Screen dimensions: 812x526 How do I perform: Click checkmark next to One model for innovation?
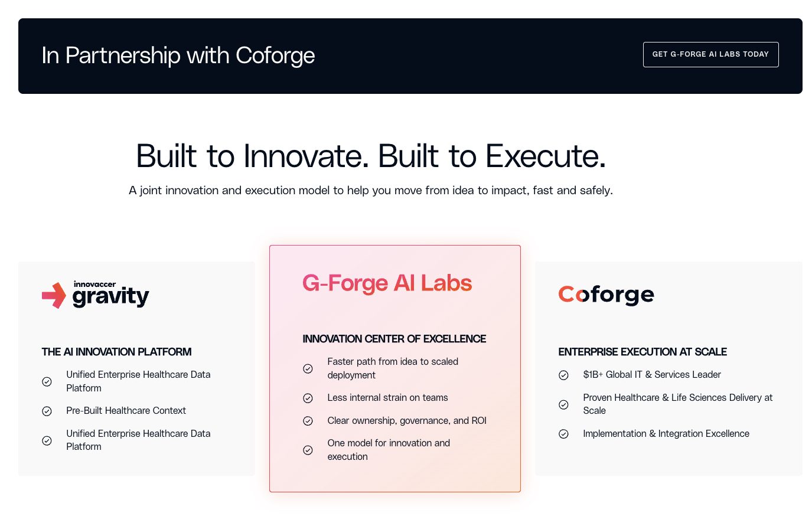[308, 450]
